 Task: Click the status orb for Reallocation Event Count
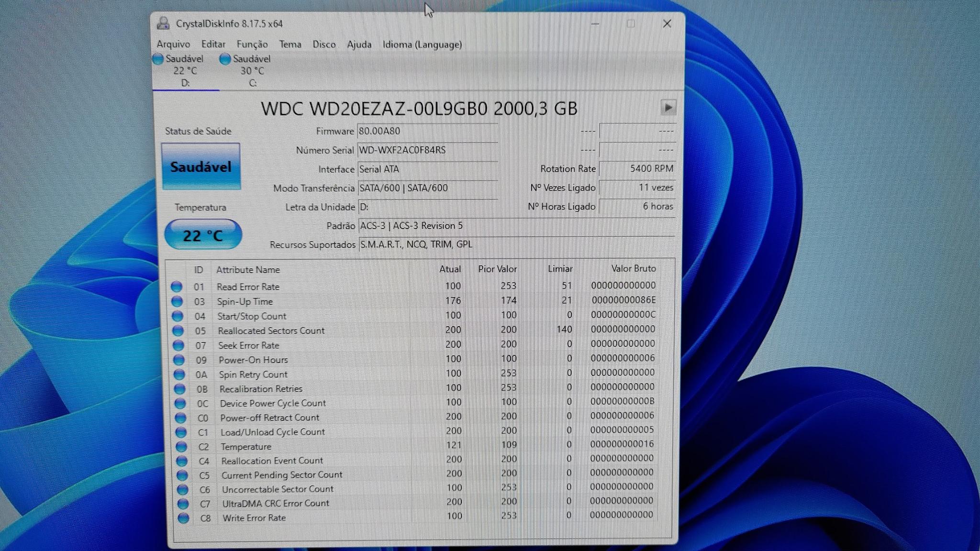[x=182, y=461]
